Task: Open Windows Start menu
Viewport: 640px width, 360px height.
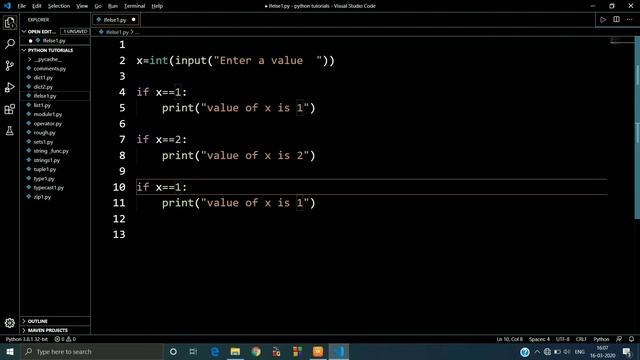Action: 10,351
